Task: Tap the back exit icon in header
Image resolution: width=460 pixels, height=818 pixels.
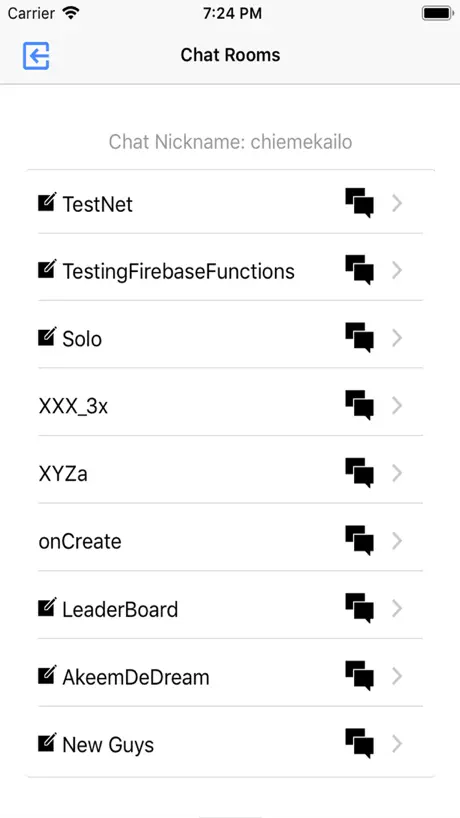Action: (36, 55)
